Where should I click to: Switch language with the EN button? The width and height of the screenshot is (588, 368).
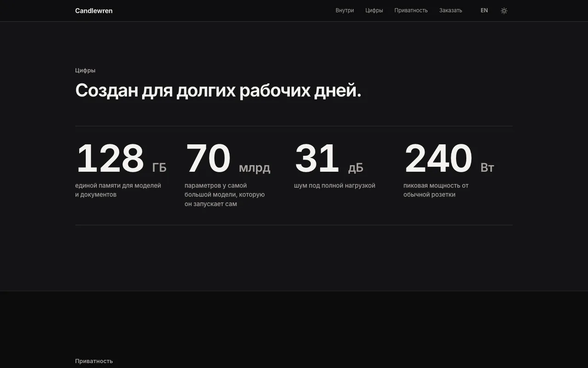pos(484,11)
